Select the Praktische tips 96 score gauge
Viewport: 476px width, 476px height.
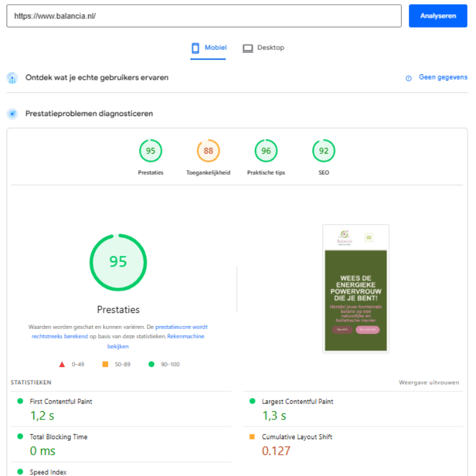266,151
